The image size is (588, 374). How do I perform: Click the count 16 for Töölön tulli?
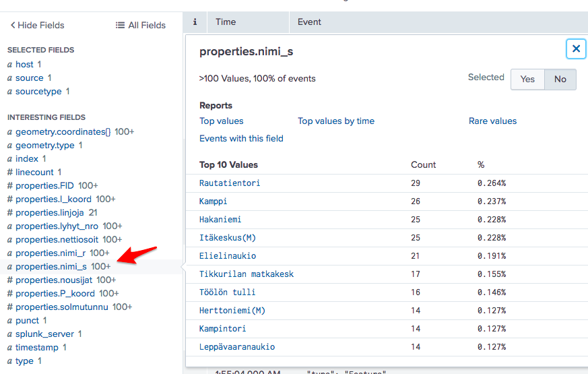pyautogui.click(x=416, y=292)
